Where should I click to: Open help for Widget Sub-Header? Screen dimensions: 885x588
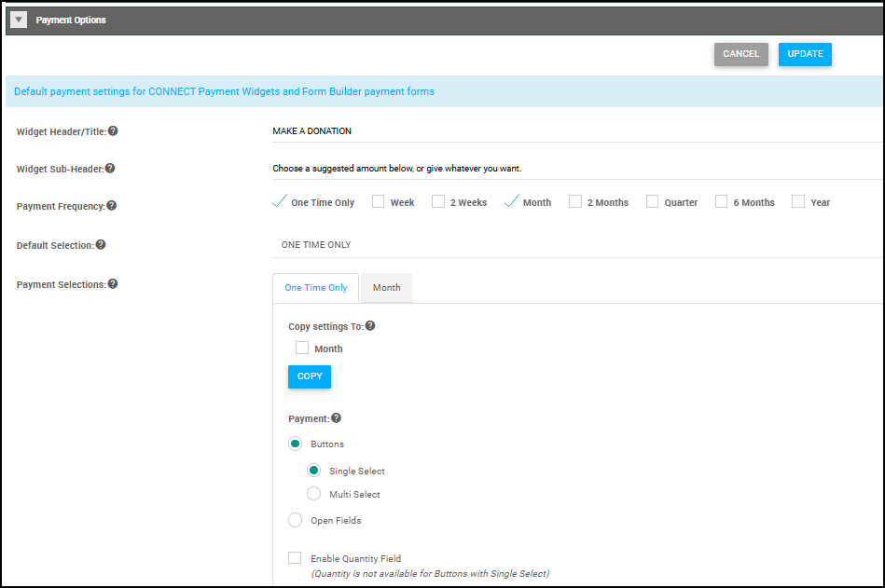[110, 168]
